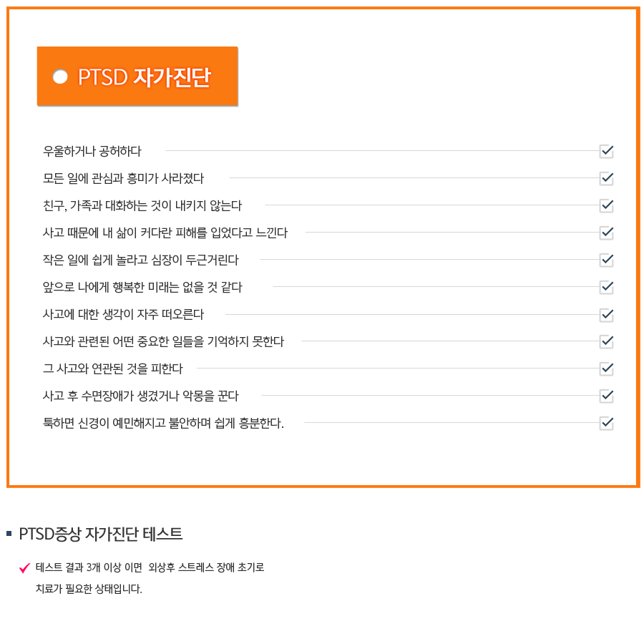Check box for 사고와 관련된 어떤 중요한 일들을 기억하지 못한다
Image resolution: width=644 pixels, height=644 pixels.
606,341
